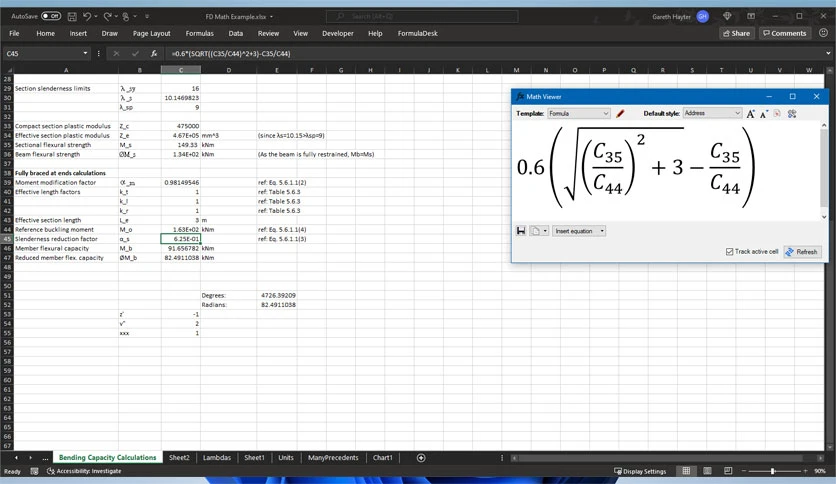836x484 pixels.
Task: Open the Undo history dropdown arrow
Action: point(96,17)
